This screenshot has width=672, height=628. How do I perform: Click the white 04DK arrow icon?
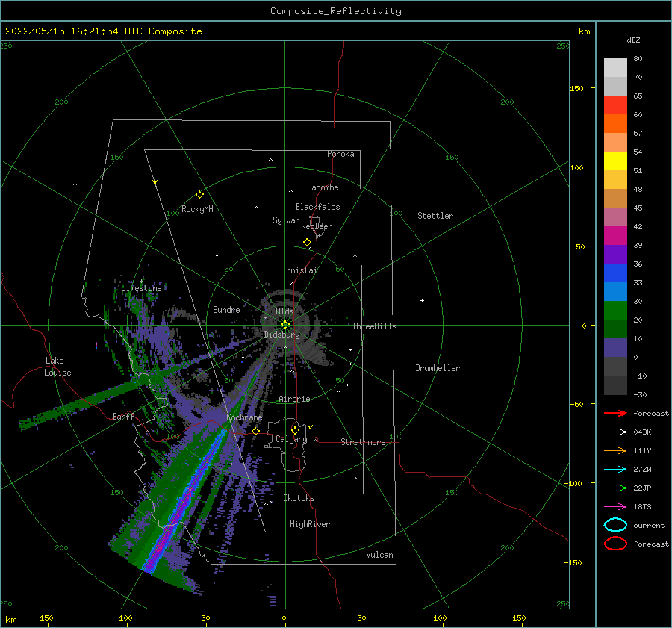[615, 432]
